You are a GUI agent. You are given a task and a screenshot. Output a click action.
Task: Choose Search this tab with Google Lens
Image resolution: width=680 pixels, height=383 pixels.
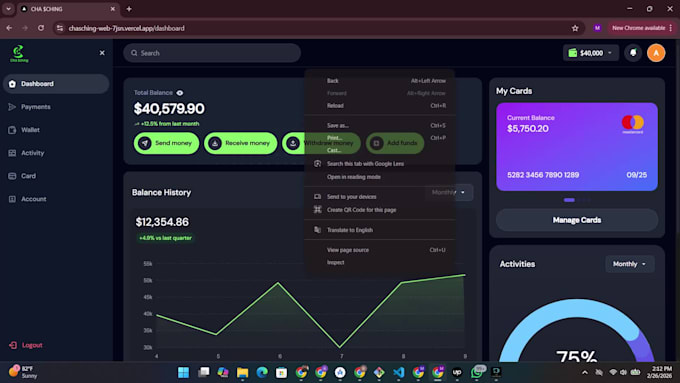[380, 164]
